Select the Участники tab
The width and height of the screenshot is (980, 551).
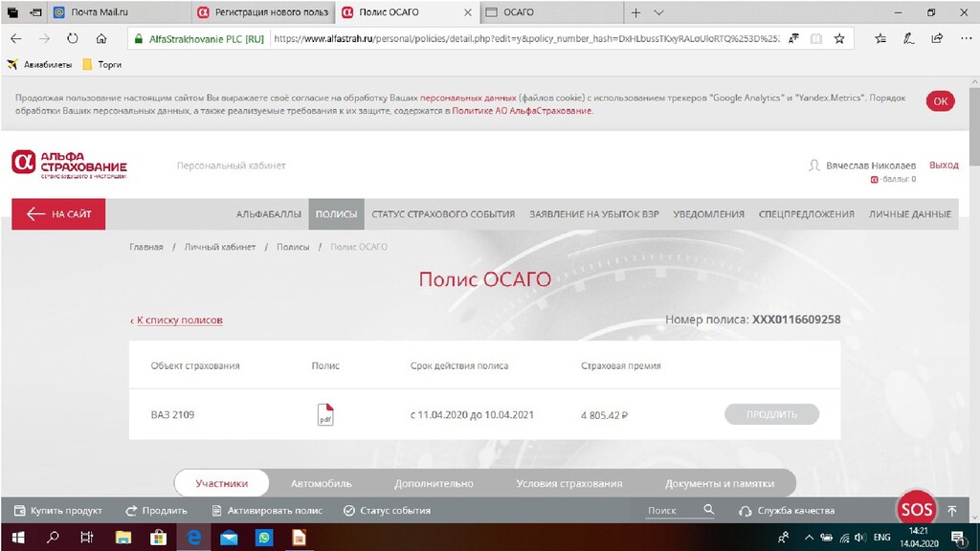(222, 483)
